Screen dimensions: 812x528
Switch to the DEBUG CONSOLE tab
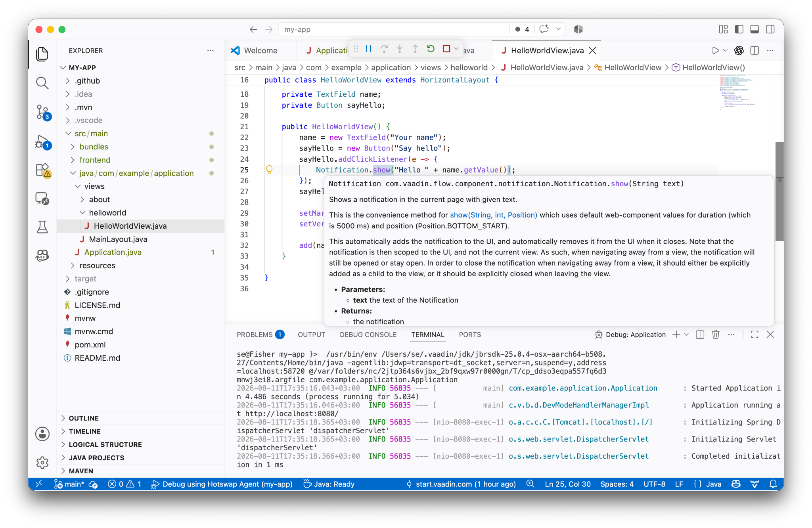tap(368, 335)
